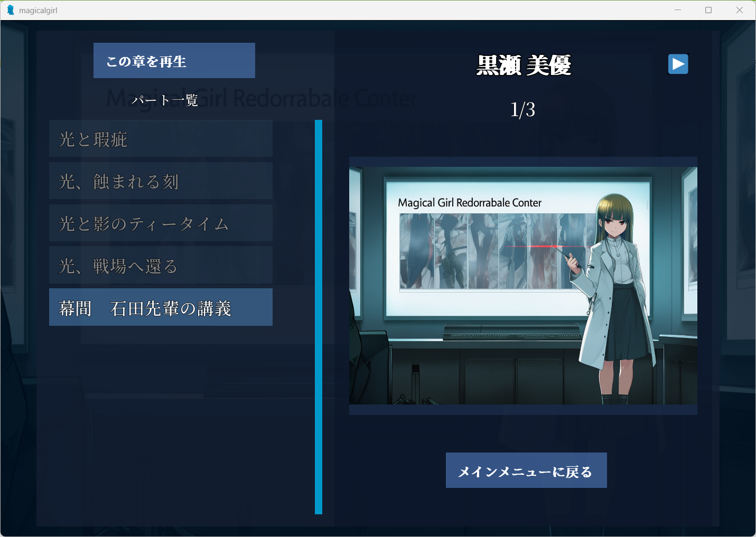Click the blue vertical part list scrollbar

[x=319, y=317]
